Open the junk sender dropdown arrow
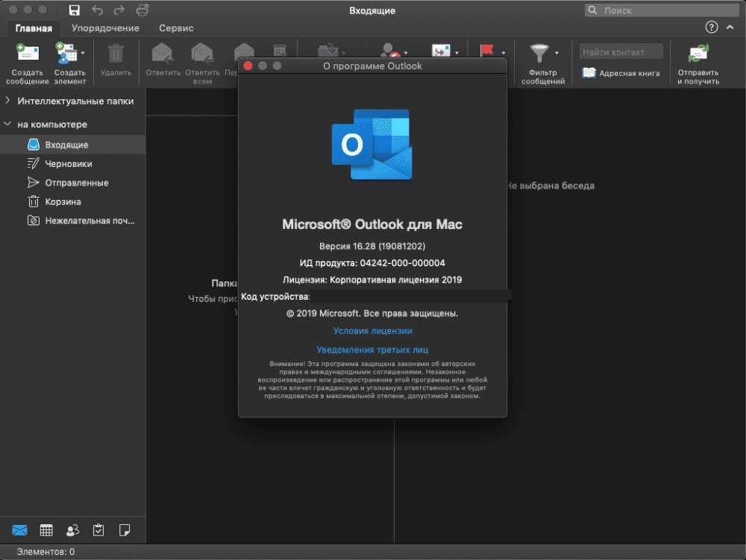This screenshot has width=746, height=560. point(406,53)
